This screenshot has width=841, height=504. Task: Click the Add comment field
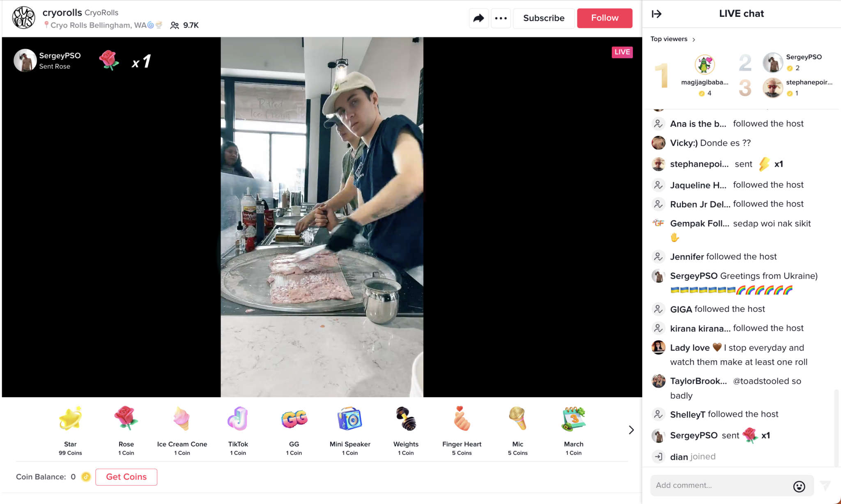tap(723, 485)
